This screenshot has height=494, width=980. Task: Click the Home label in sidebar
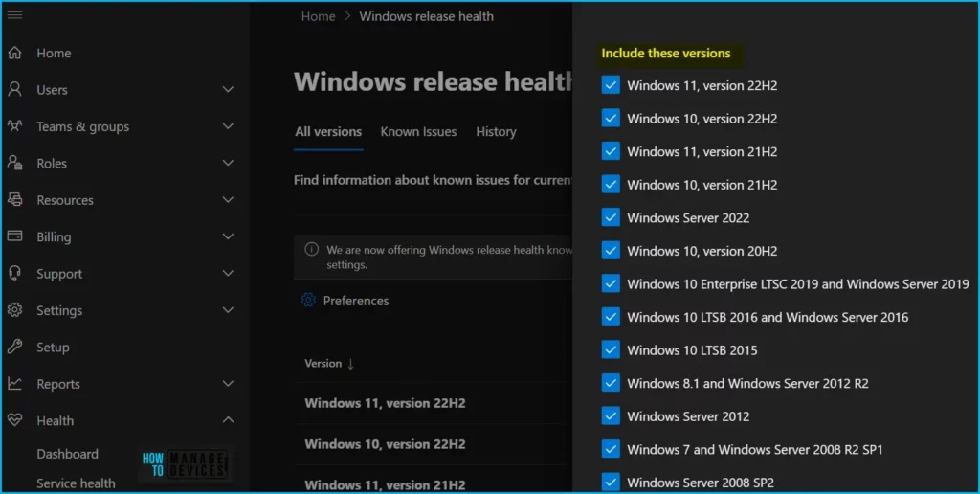click(x=54, y=54)
